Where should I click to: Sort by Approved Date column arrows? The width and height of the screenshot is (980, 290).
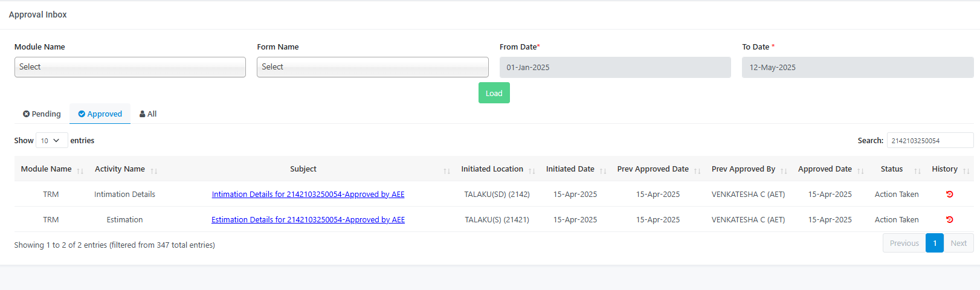coord(860,171)
